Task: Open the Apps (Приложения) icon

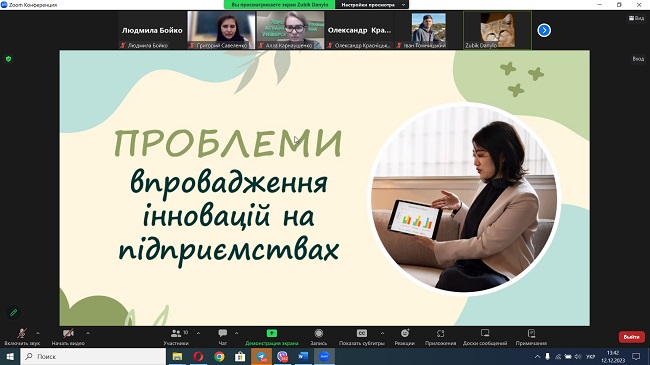Action: pos(440,333)
